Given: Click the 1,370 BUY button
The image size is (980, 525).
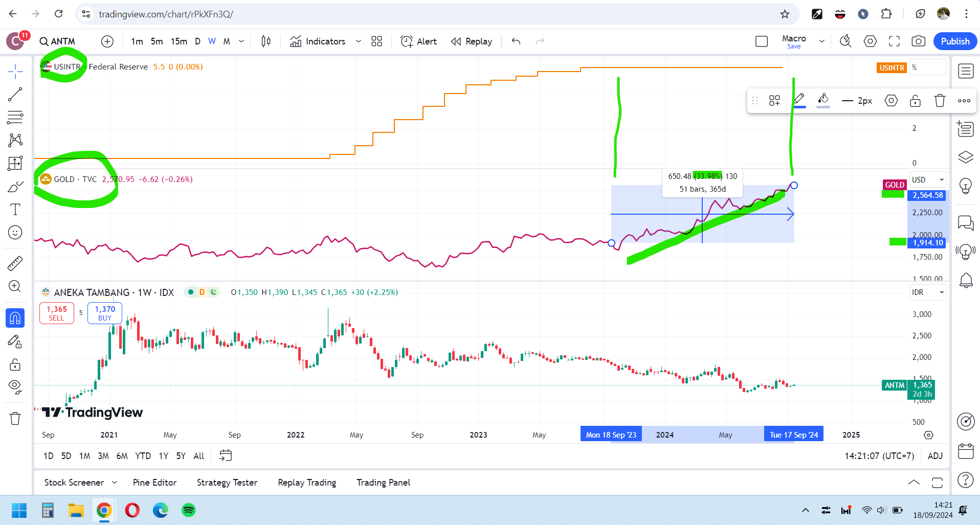Looking at the screenshot, I should 105,313.
